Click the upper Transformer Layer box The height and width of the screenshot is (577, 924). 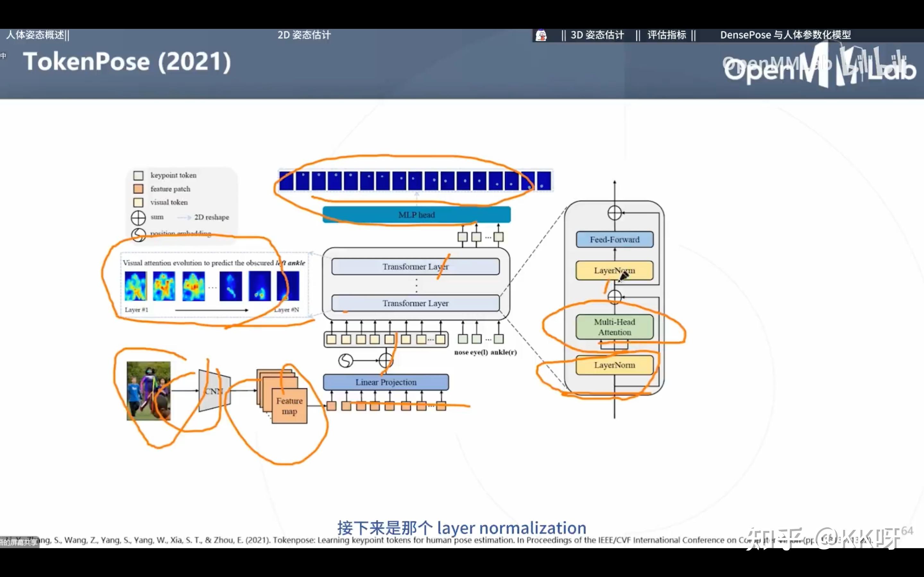(x=415, y=266)
